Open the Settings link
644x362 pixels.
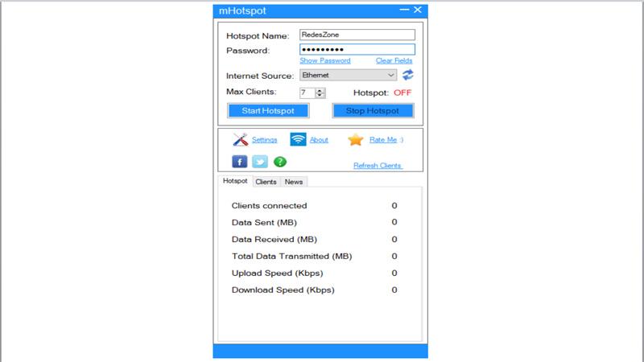(x=265, y=139)
